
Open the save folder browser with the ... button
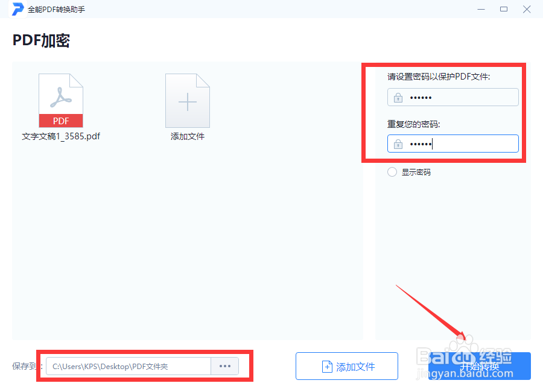[224, 366]
